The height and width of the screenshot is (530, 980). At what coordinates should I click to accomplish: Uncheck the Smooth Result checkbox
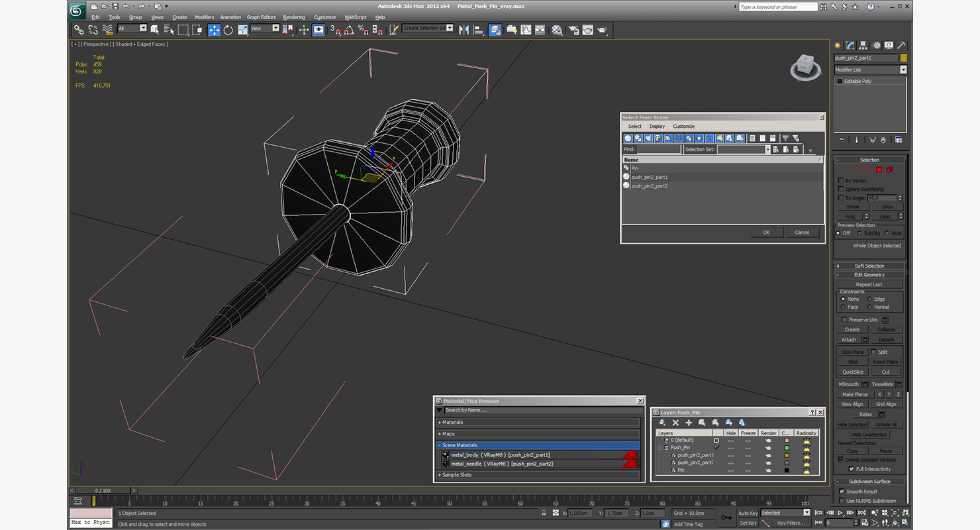click(842, 492)
